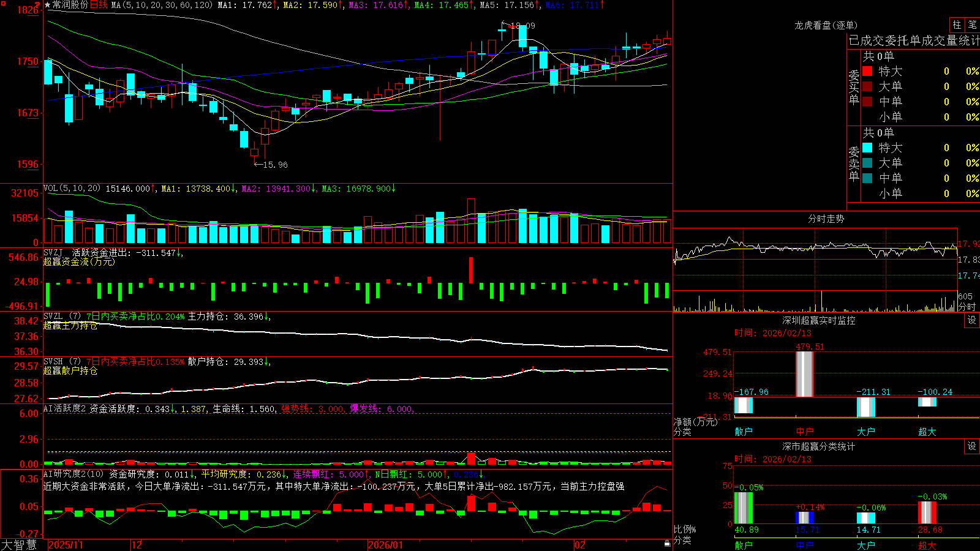Click the 散户 -167.96 bar in 实时监控
This screenshot has width=980, height=551.
tap(744, 405)
